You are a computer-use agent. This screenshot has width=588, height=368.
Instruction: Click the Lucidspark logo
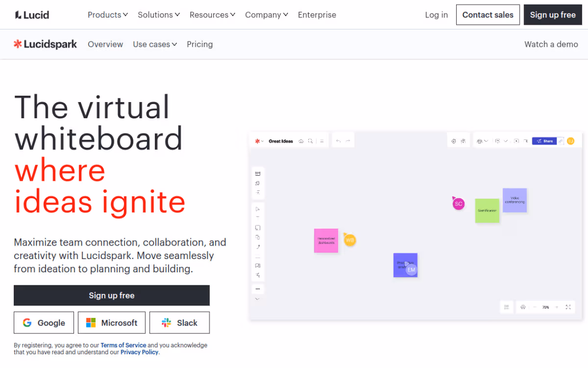(45, 44)
